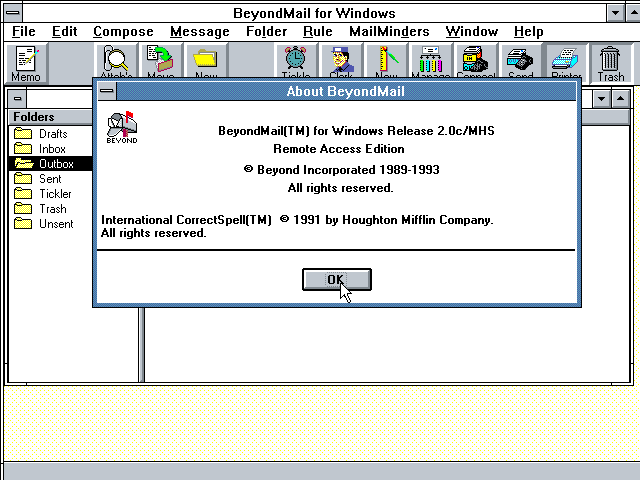640x480 pixels.
Task: Click the Manage toolbar icon
Action: click(x=431, y=60)
